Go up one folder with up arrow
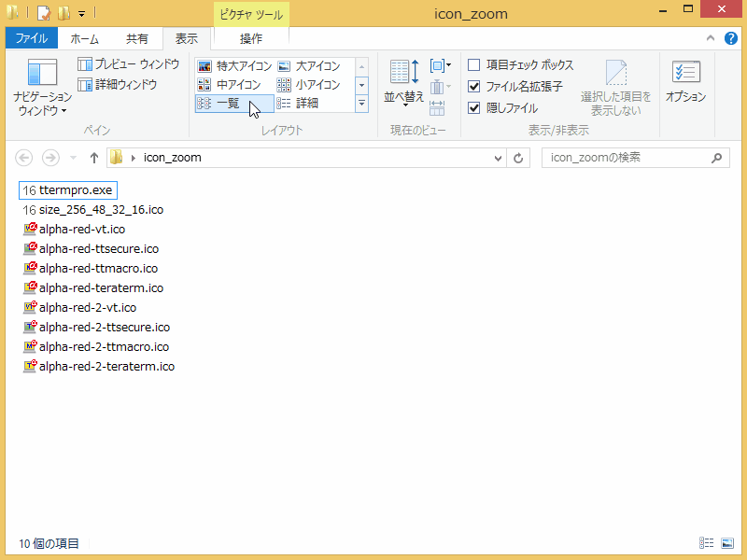The height and width of the screenshot is (560, 747). (x=94, y=158)
